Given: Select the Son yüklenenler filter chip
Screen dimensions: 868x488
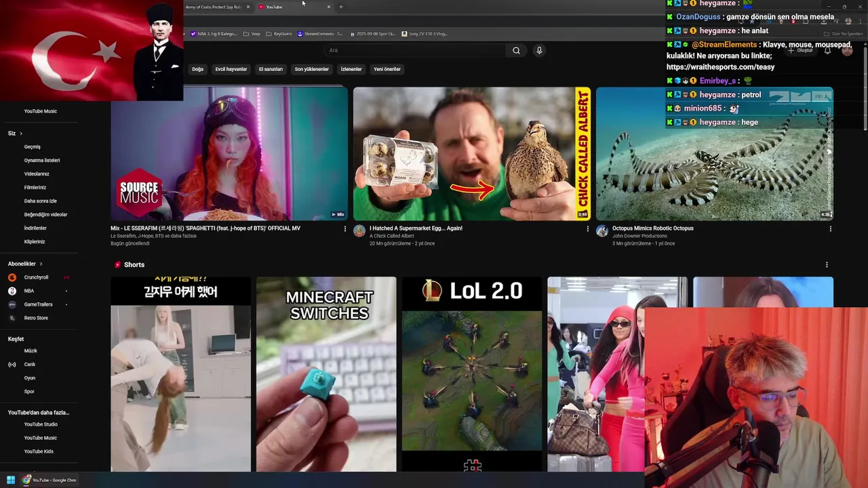Looking at the screenshot, I should pyautogui.click(x=312, y=69).
